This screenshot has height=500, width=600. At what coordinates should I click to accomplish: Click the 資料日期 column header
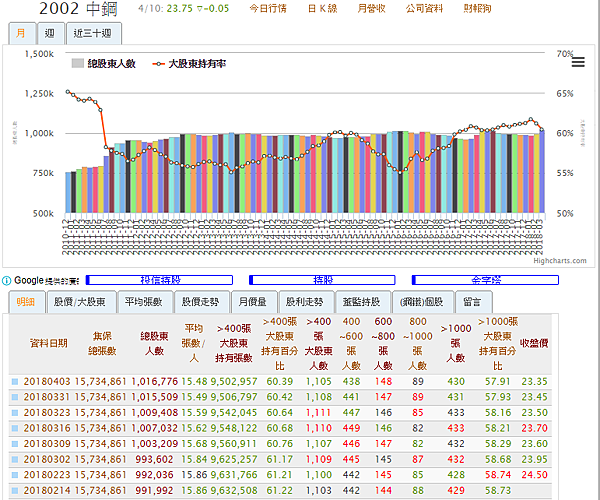pos(49,343)
